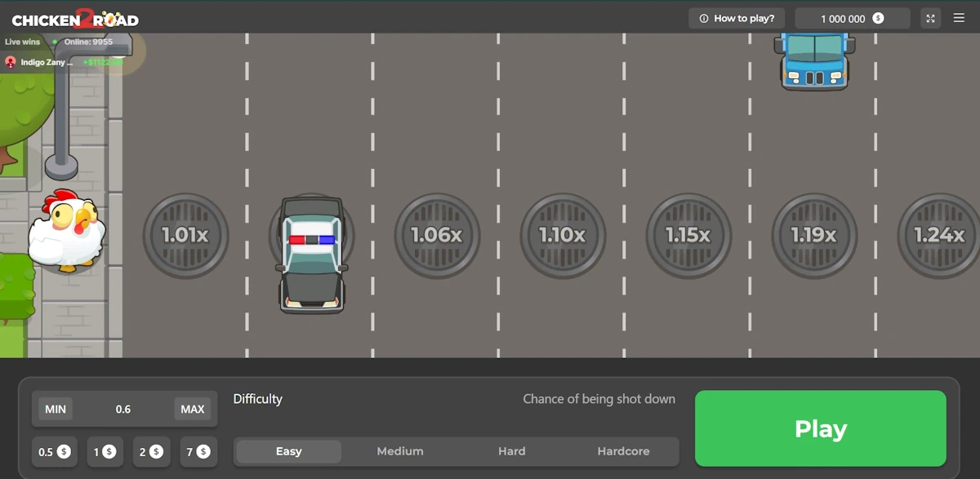
Task: Open the How to play? guide
Action: pyautogui.click(x=737, y=18)
